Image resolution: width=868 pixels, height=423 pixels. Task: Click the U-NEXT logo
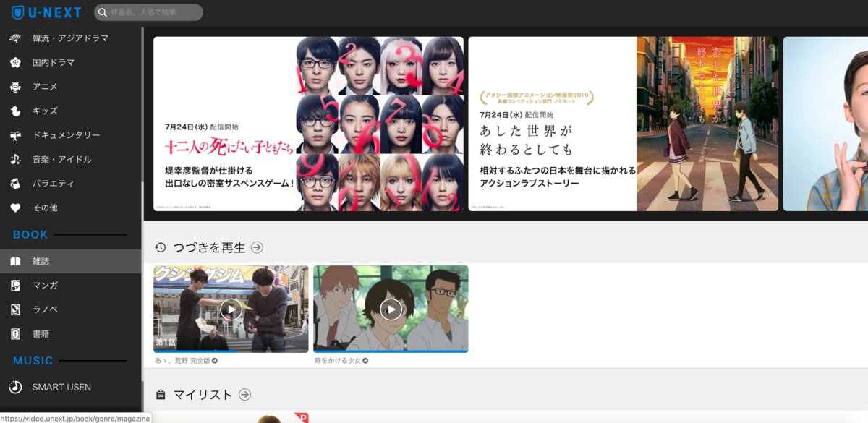point(46,12)
